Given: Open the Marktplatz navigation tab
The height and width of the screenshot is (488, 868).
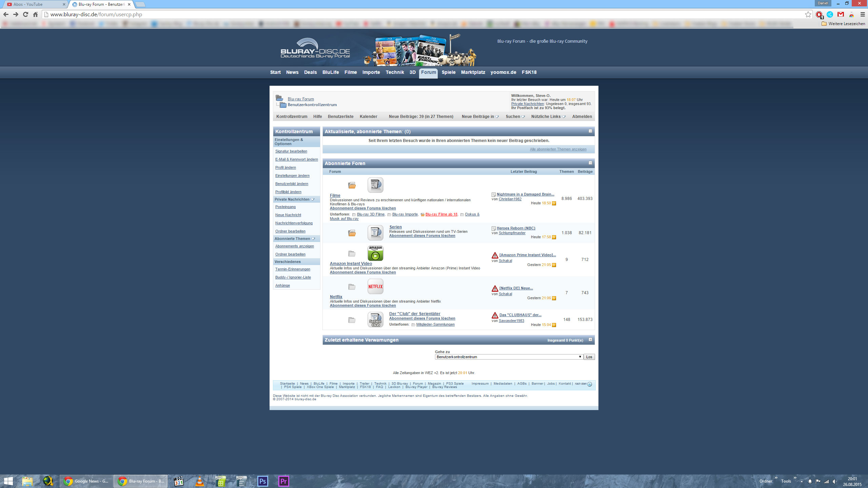Looking at the screenshot, I should (473, 72).
